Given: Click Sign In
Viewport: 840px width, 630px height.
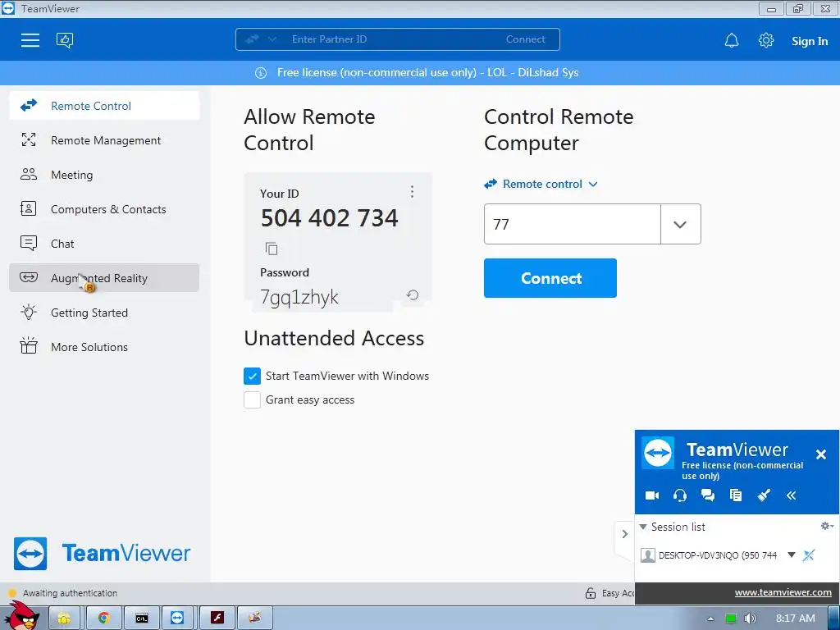Looking at the screenshot, I should coord(810,41).
